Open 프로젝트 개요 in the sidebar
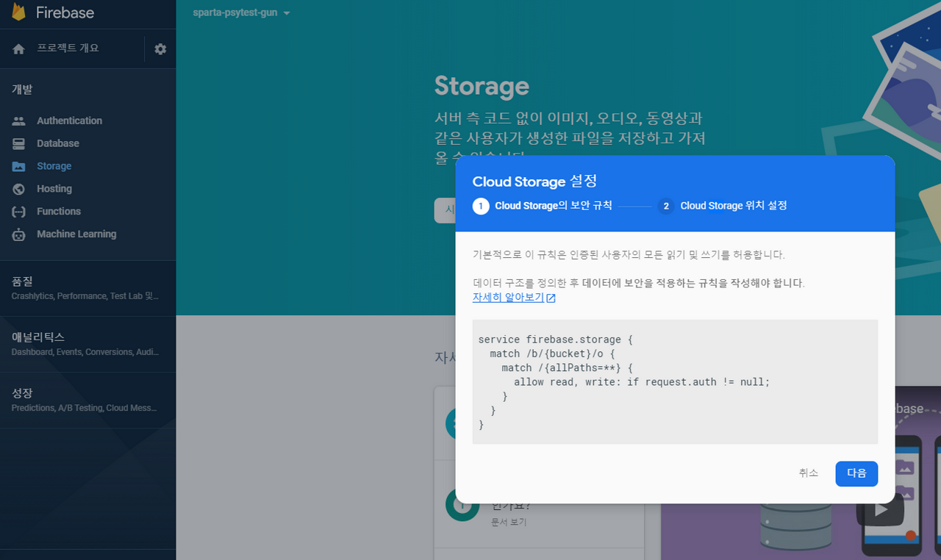This screenshot has width=941, height=560. [68, 49]
